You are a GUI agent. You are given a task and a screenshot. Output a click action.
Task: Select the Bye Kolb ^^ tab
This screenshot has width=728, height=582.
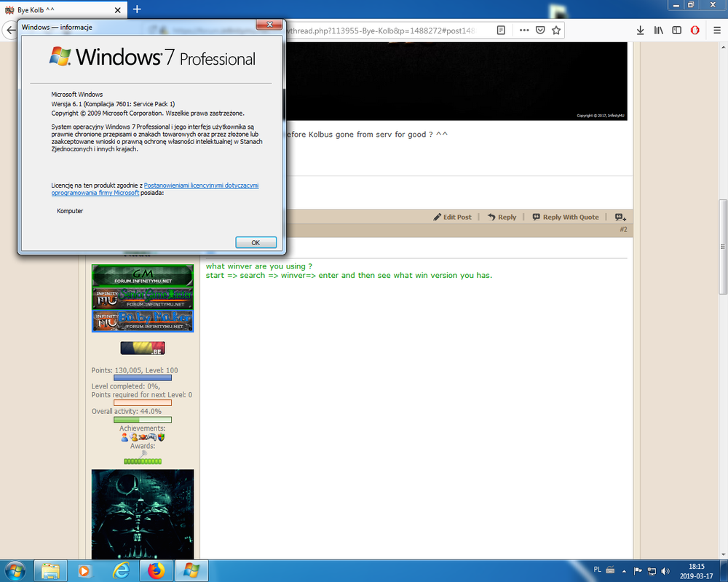pyautogui.click(x=63, y=9)
